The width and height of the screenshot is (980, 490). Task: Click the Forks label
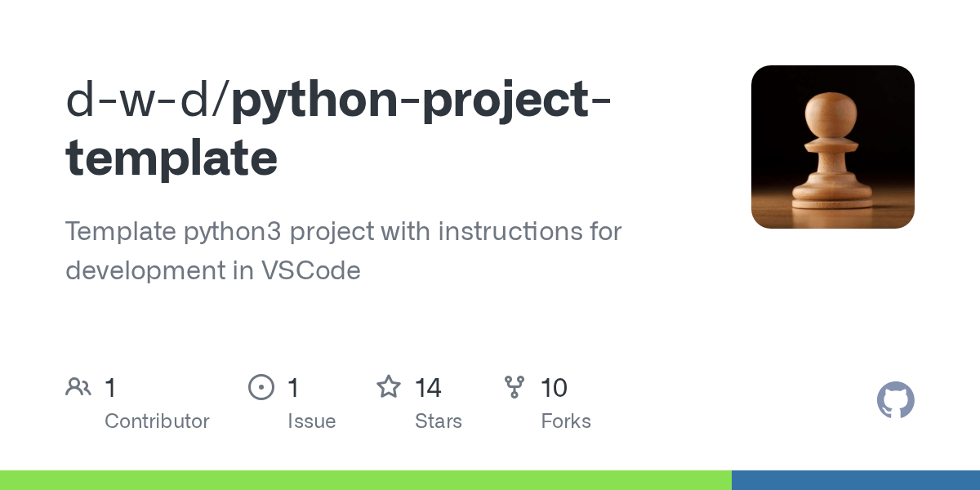(x=566, y=421)
